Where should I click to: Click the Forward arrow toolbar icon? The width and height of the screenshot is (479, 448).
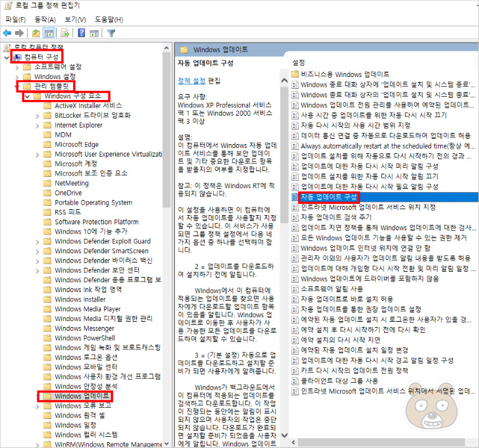click(19, 33)
